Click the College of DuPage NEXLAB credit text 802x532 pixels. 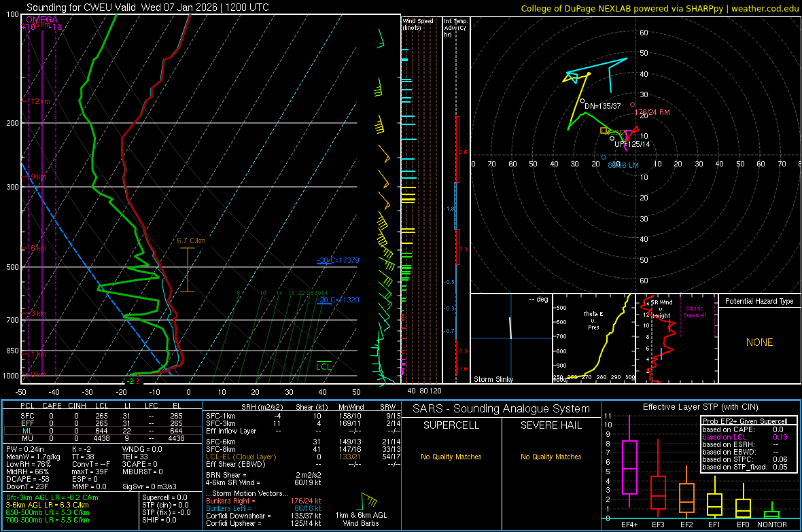click(x=659, y=8)
